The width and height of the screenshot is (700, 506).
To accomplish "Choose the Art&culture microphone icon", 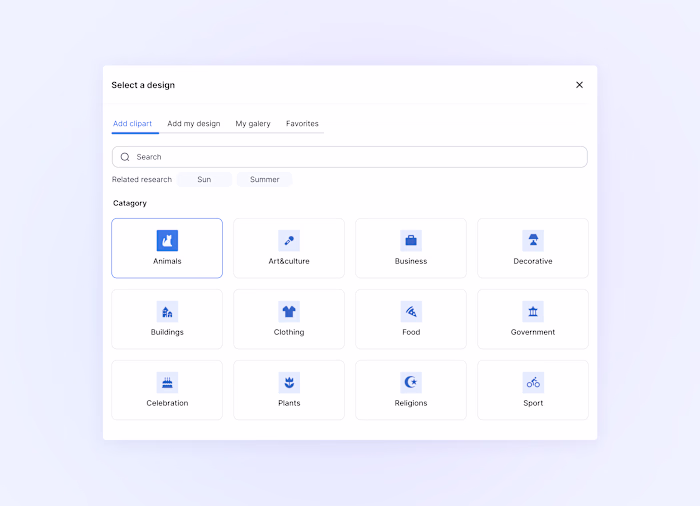I will (x=289, y=241).
